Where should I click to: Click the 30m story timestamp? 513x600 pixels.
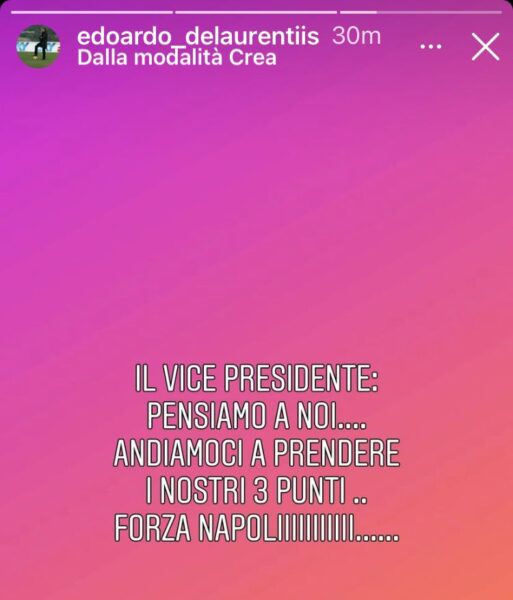click(x=357, y=36)
